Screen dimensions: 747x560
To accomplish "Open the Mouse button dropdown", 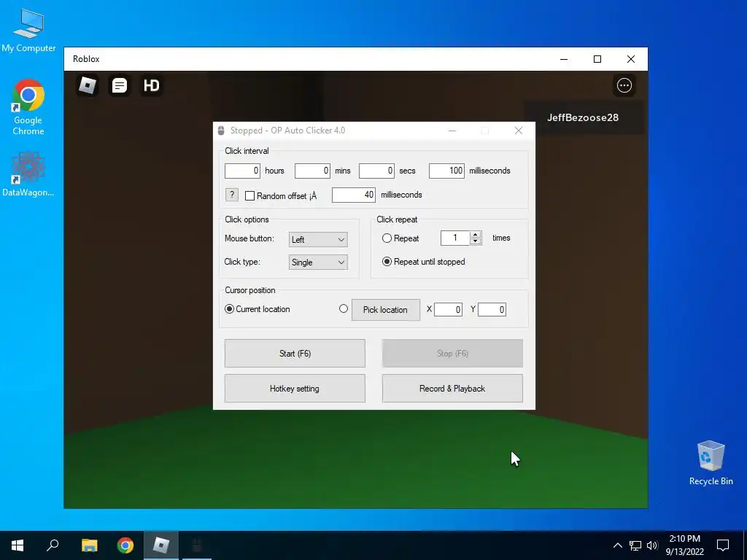I will click(318, 239).
